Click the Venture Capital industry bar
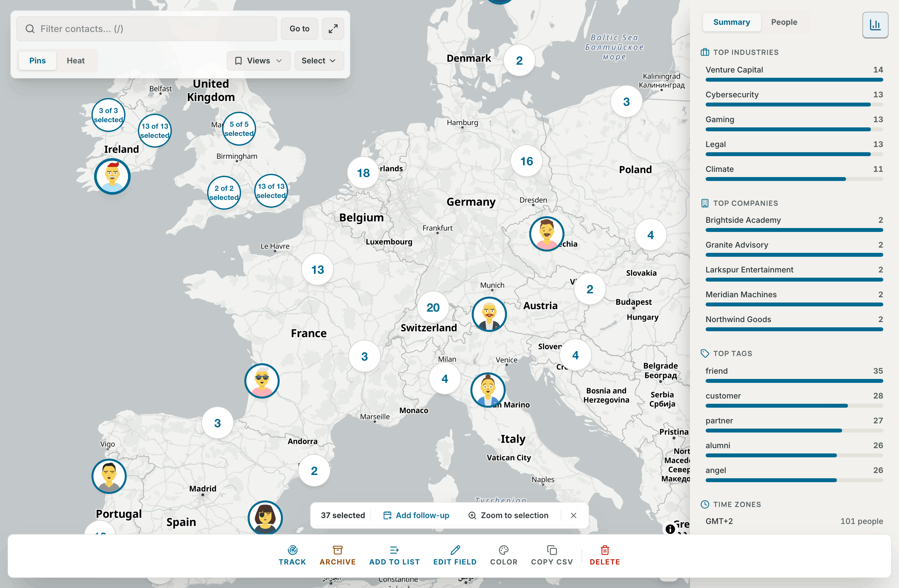Image resolution: width=899 pixels, height=588 pixels. [x=794, y=80]
